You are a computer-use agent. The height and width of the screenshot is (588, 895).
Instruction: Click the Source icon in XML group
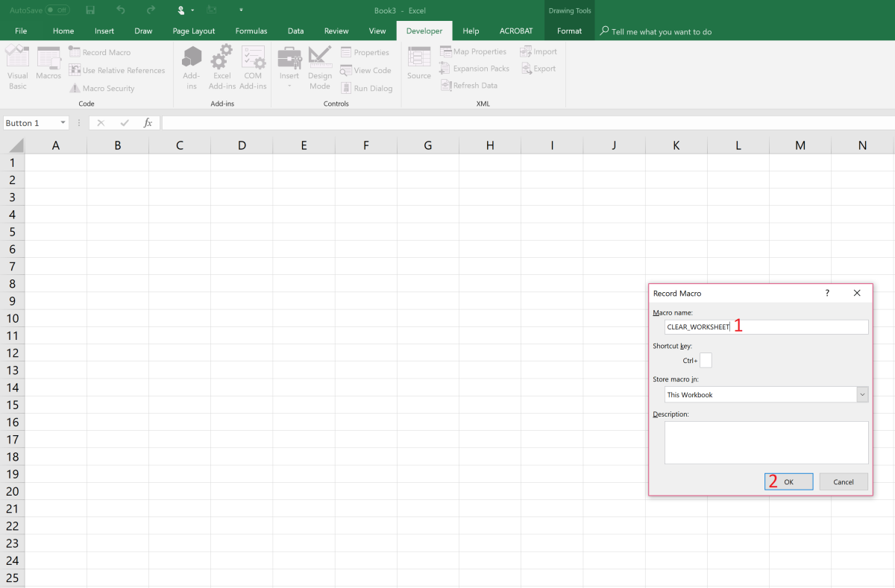click(x=419, y=57)
